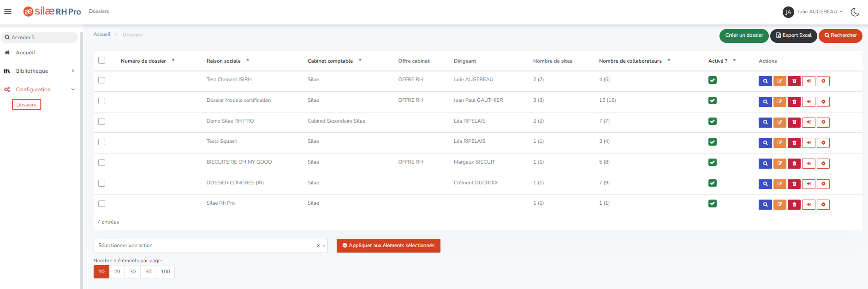Show 30 elements per page
Viewport: 868px width, 289px height.
click(132, 272)
